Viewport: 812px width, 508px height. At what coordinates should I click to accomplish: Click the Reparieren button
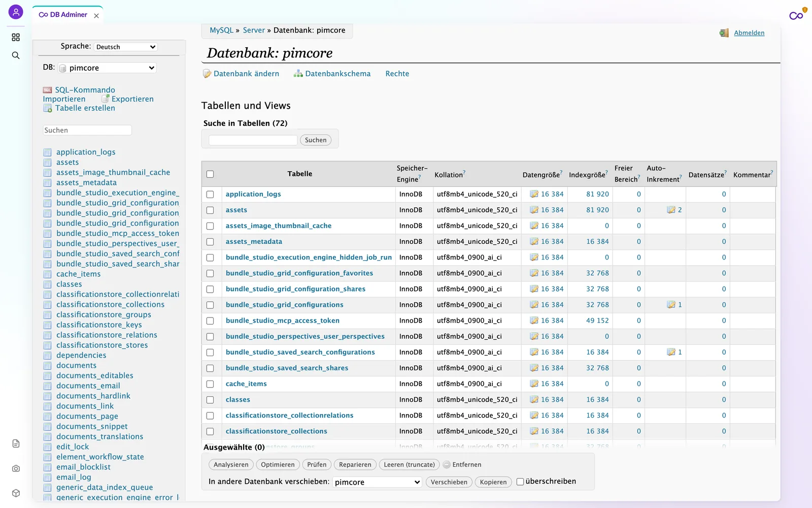click(x=355, y=464)
